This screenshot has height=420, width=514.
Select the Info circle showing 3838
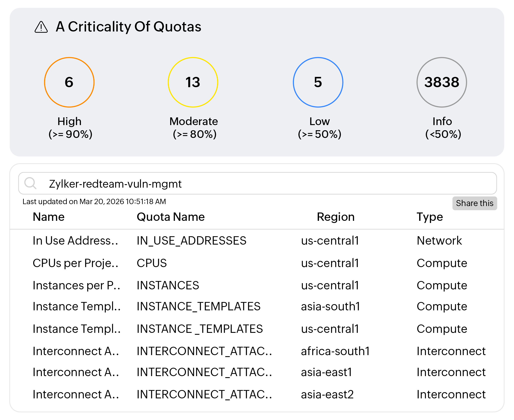point(442,82)
